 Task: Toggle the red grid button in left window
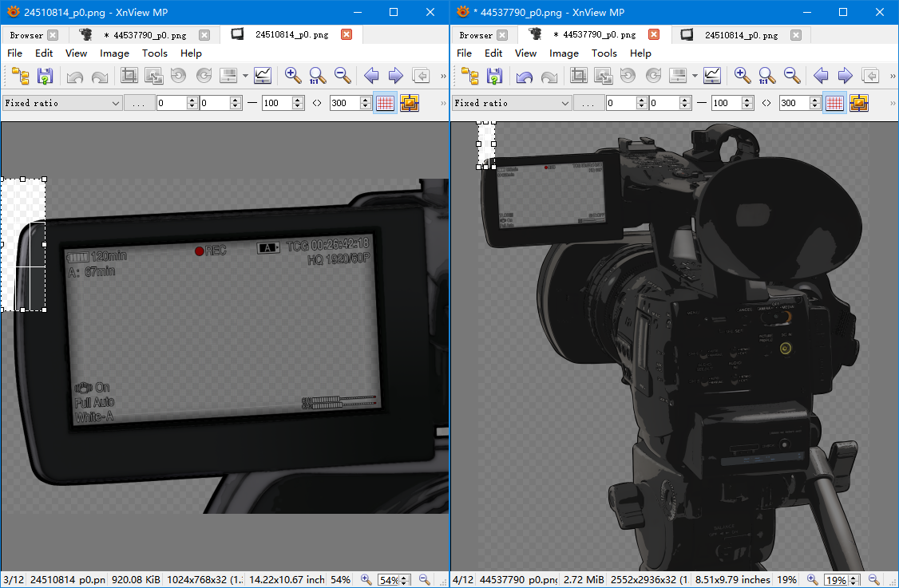385,103
